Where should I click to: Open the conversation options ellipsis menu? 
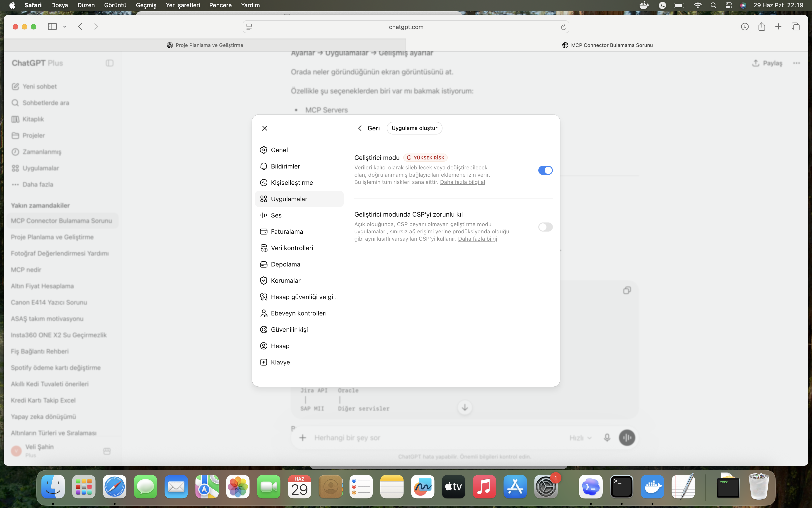[797, 63]
